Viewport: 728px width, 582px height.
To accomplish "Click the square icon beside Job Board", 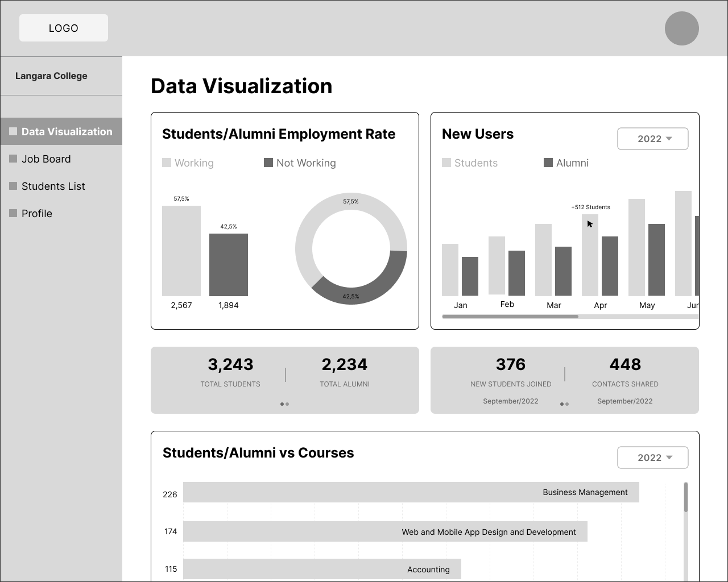I will click(x=13, y=159).
